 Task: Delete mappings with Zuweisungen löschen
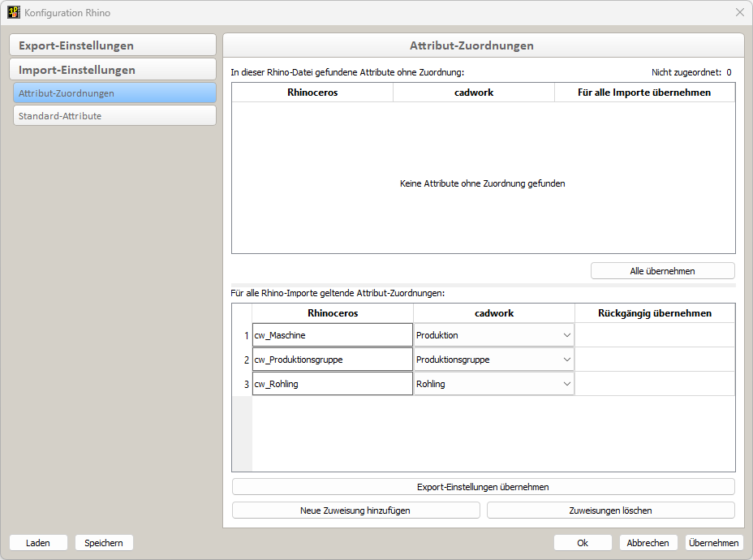[611, 510]
